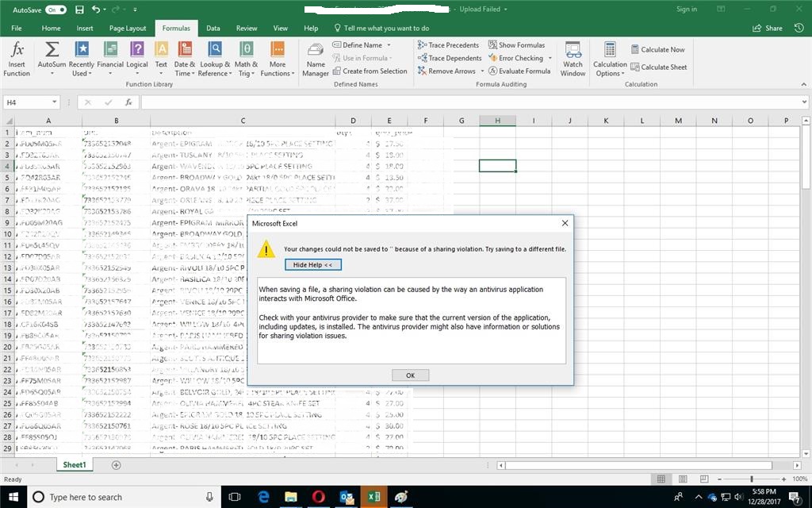Select Normal view icon in status bar
The height and width of the screenshot is (508, 812).
[x=661, y=479]
